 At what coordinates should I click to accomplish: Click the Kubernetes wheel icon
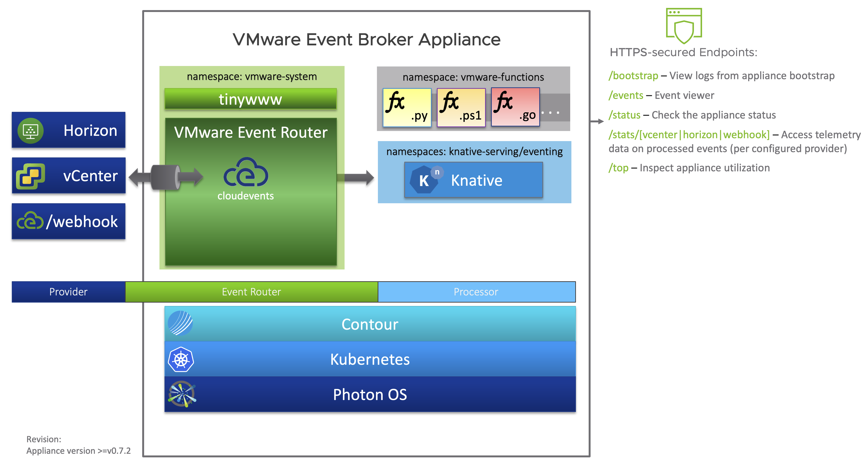pos(181,359)
